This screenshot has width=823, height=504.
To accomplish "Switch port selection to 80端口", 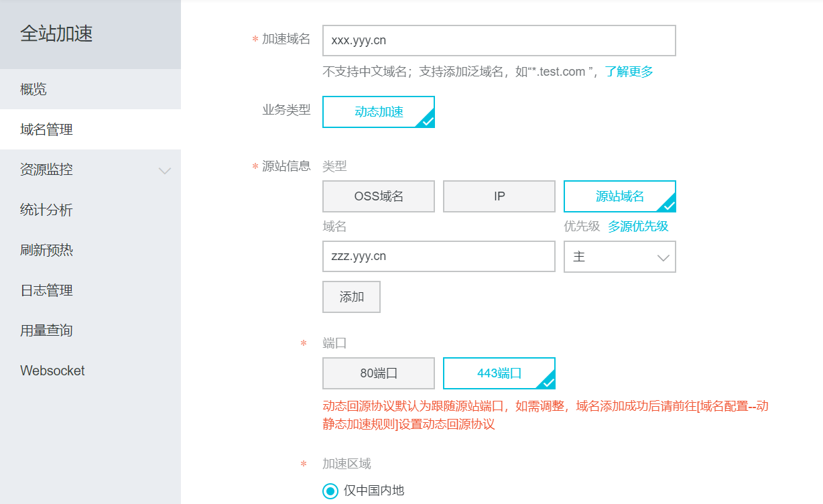I will click(x=378, y=373).
